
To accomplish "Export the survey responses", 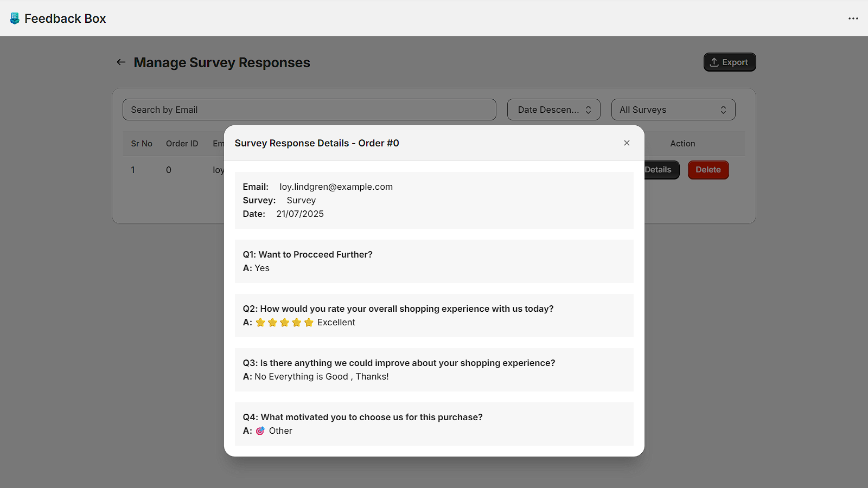I will tap(729, 62).
